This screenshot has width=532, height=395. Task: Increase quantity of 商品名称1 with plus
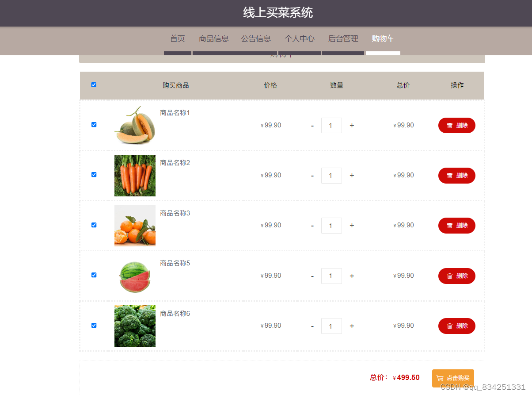click(352, 126)
